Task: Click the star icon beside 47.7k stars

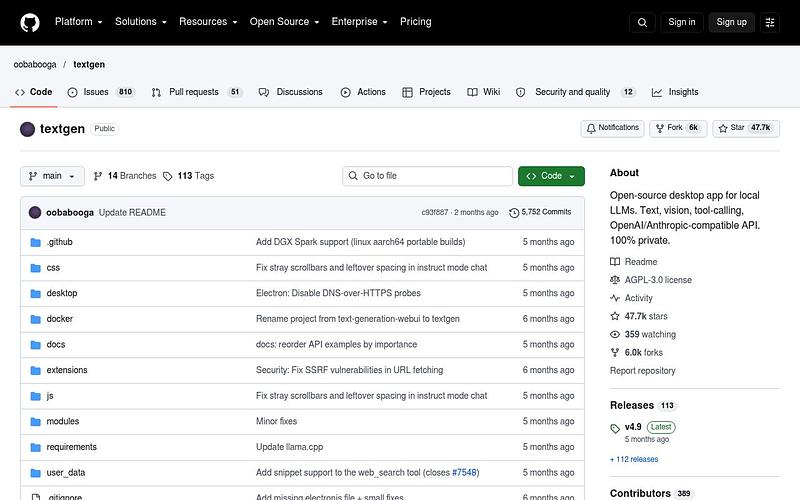Action: click(615, 316)
